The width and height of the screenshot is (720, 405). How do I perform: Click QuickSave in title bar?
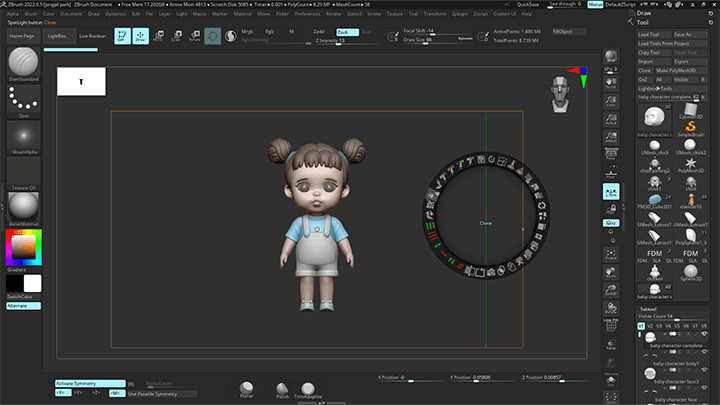528,4
